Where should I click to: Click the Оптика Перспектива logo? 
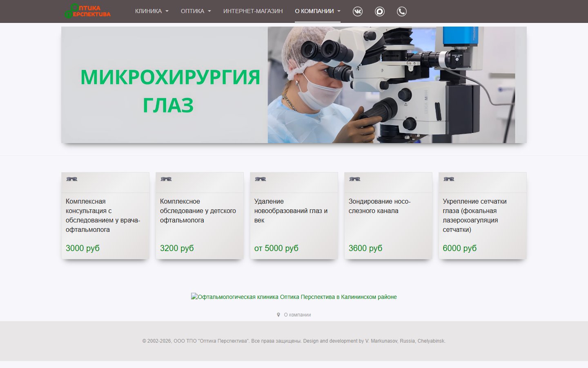coord(87,11)
